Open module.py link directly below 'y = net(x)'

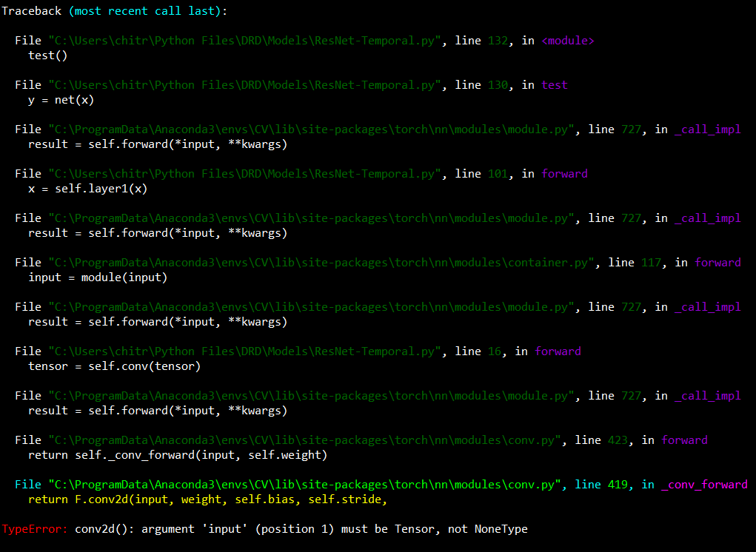coord(312,129)
